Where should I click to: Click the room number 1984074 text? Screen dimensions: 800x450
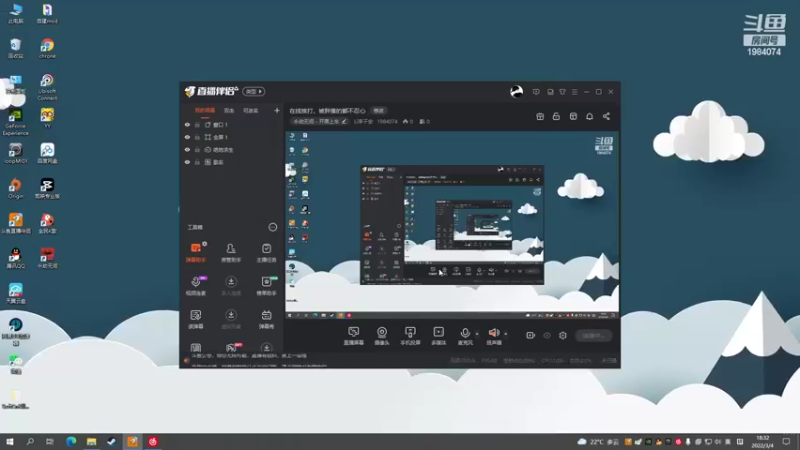pos(387,121)
